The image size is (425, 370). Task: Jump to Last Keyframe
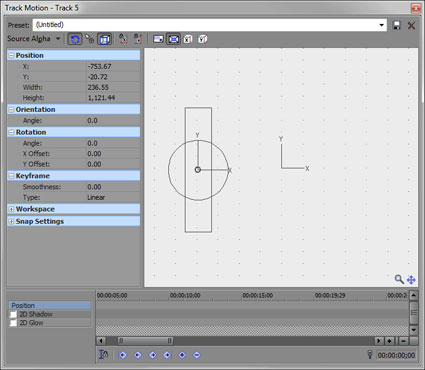[167, 355]
